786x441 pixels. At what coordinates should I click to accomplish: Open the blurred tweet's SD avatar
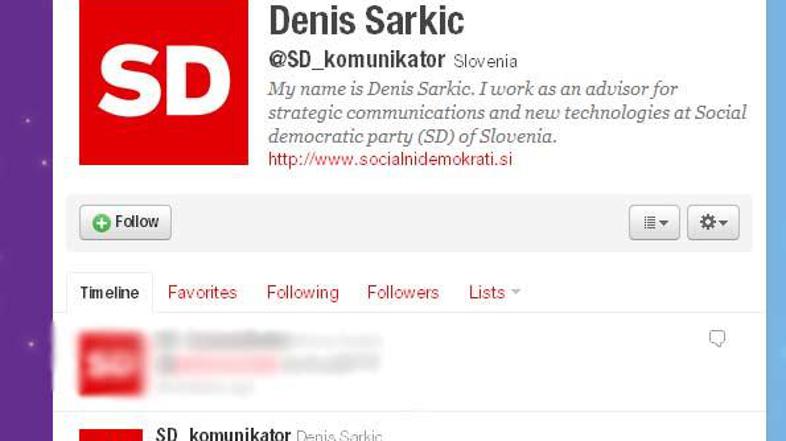tap(111, 363)
